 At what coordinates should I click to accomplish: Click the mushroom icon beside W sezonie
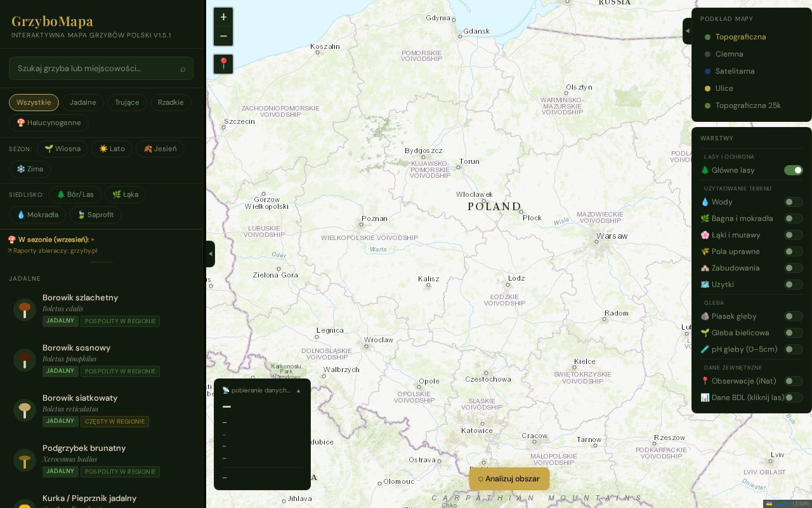tap(12, 239)
